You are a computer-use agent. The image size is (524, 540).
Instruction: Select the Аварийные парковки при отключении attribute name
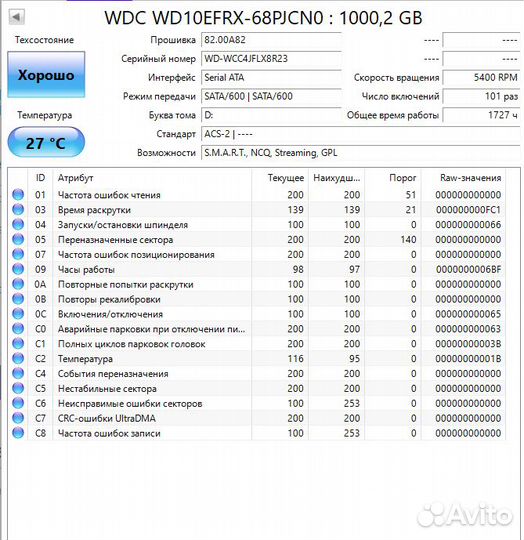(x=151, y=329)
